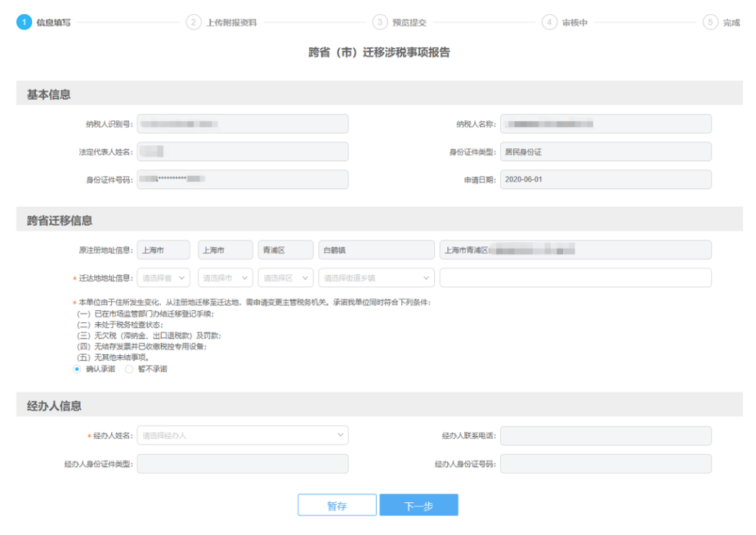Click the 经办人身份证件类型 field
This screenshot has height=535, width=756.
242,464
